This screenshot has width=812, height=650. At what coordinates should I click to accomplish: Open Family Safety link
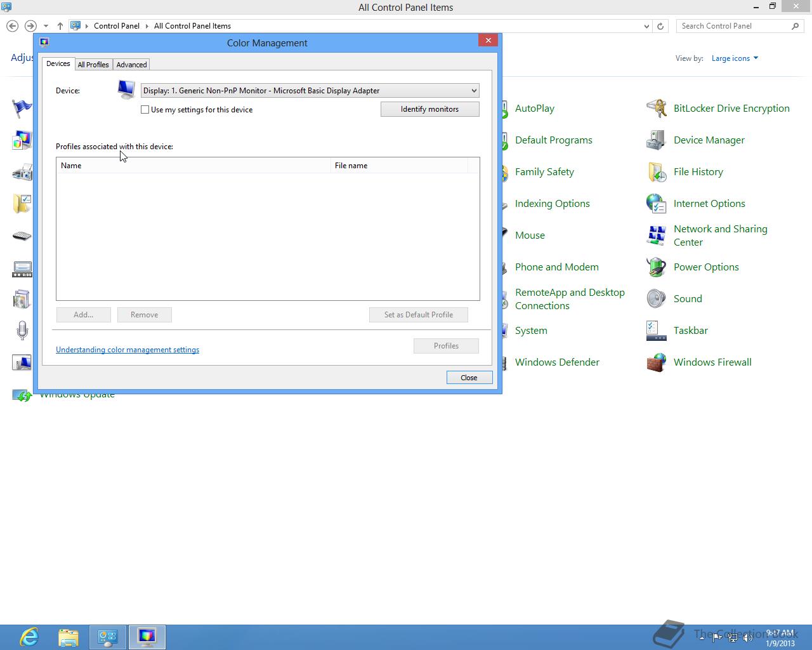[x=544, y=172]
